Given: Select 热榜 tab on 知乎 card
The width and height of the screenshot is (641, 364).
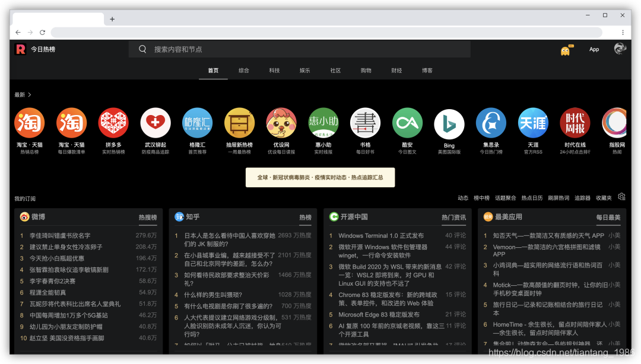Looking at the screenshot, I should [306, 218].
